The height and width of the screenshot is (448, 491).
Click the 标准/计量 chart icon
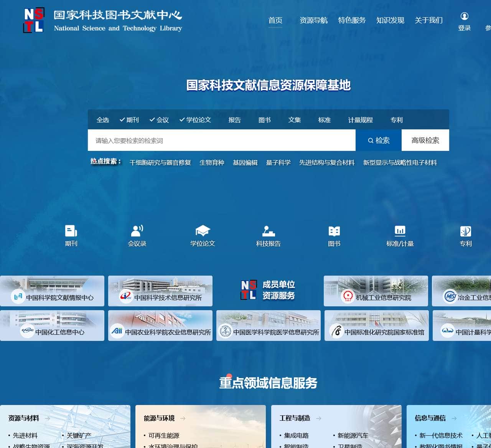400,231
